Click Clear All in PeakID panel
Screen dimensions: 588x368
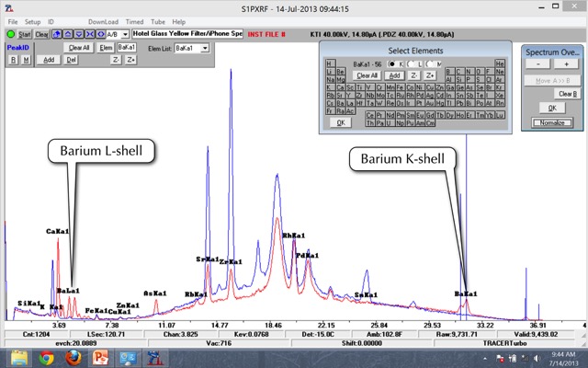tap(77, 47)
